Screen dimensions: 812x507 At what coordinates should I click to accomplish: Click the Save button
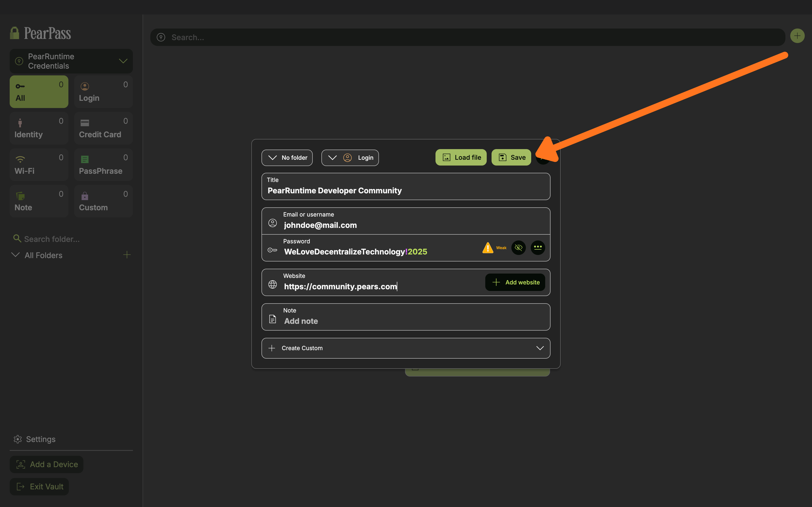511,157
